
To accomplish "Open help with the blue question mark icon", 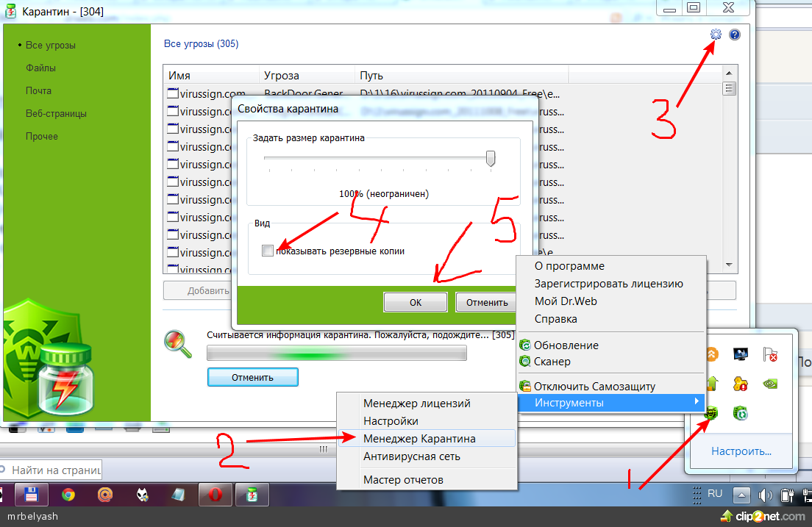I will pyautogui.click(x=734, y=35).
